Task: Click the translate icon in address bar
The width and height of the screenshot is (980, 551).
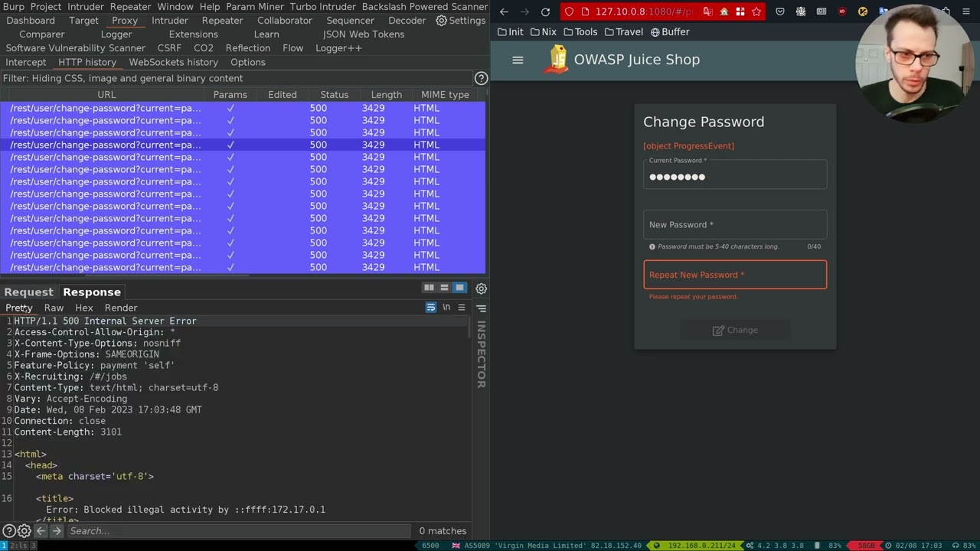Action: [x=707, y=11]
